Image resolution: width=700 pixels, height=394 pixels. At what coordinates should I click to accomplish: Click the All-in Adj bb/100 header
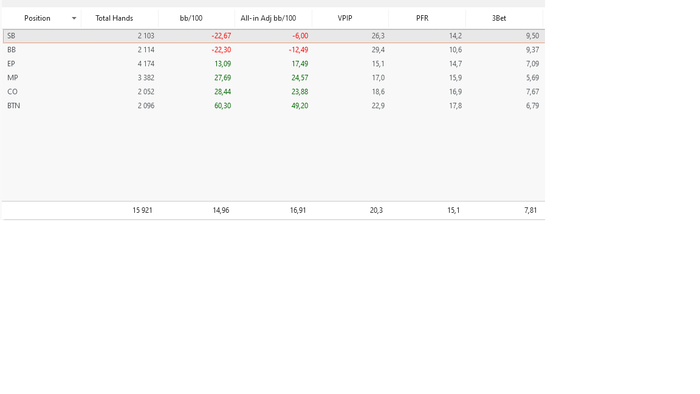tap(268, 18)
